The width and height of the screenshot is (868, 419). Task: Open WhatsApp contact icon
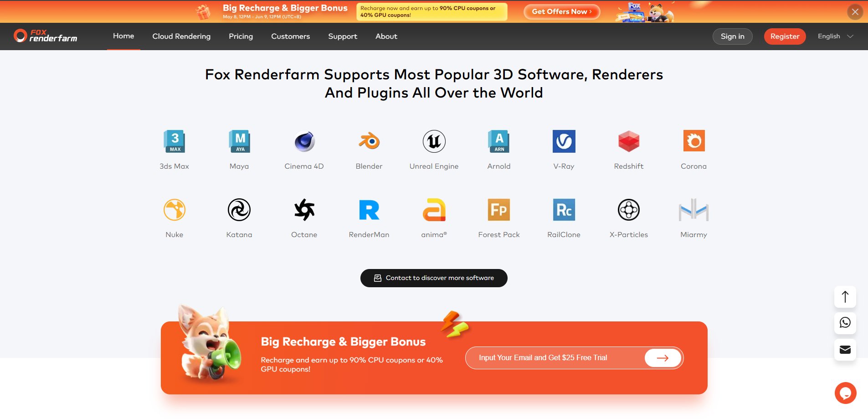click(845, 323)
